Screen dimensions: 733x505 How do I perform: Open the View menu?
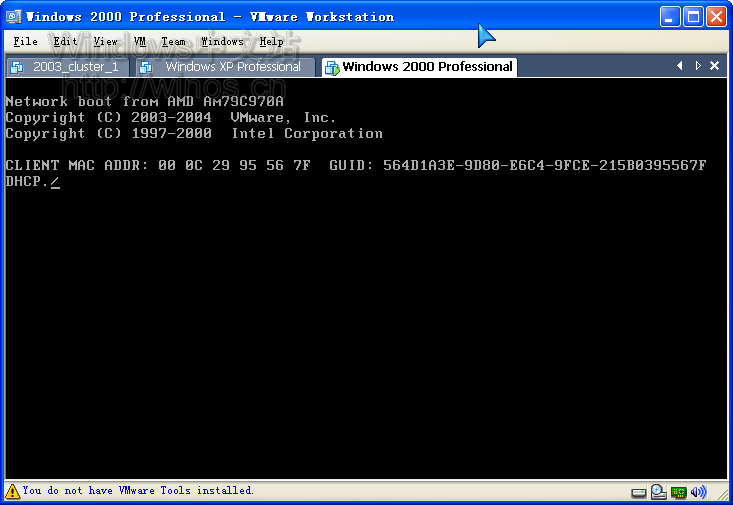pos(105,42)
